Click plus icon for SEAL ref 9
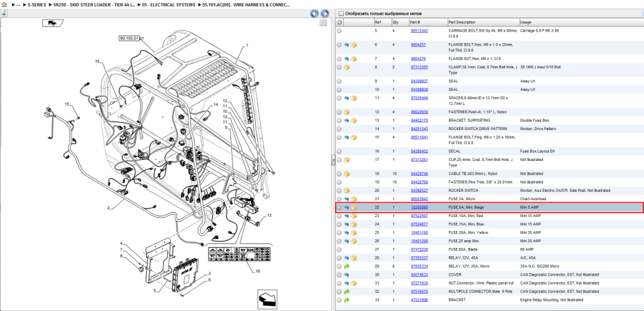Screen dimensions: 644x311 pyautogui.click(x=339, y=81)
